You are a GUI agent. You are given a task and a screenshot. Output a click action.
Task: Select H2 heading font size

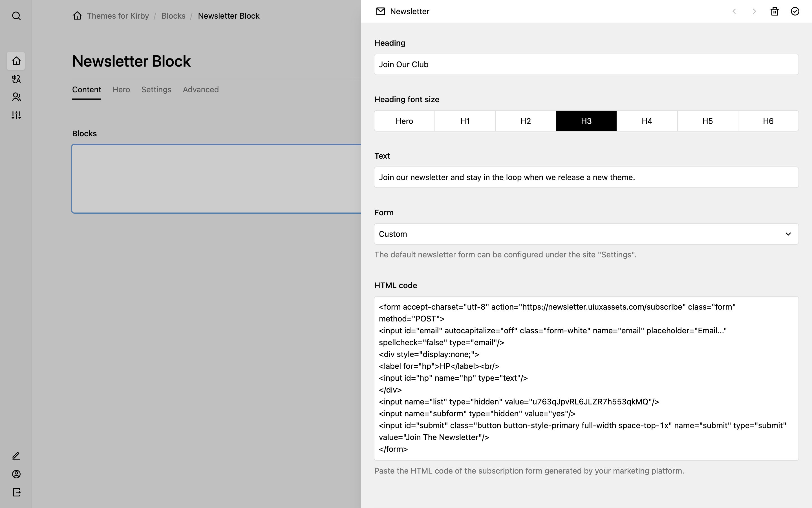(526, 121)
